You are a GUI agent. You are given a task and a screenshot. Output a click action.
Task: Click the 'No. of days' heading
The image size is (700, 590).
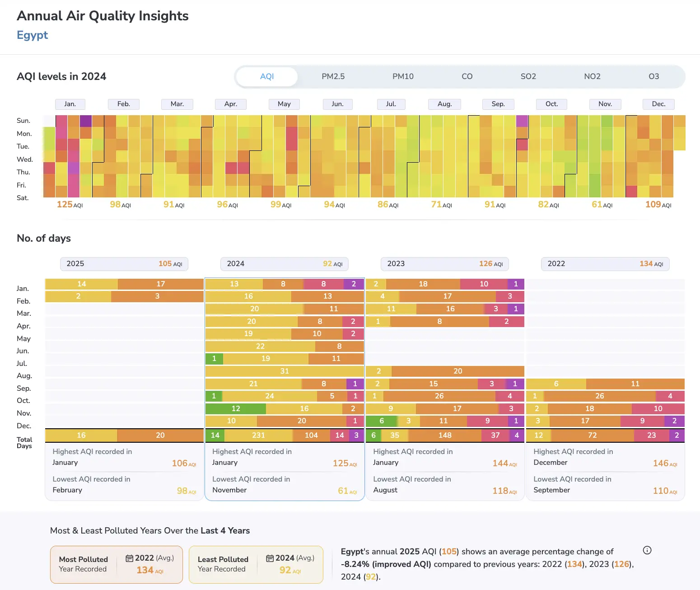coord(44,238)
